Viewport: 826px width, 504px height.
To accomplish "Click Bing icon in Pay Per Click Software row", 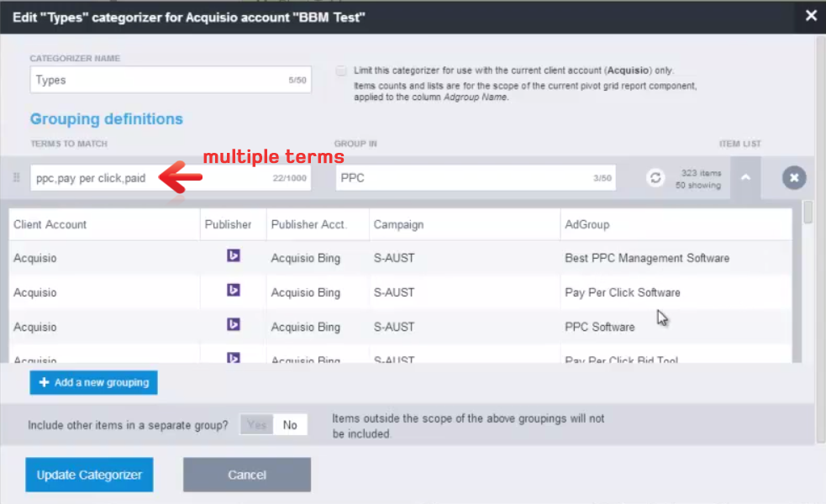I will pos(234,290).
